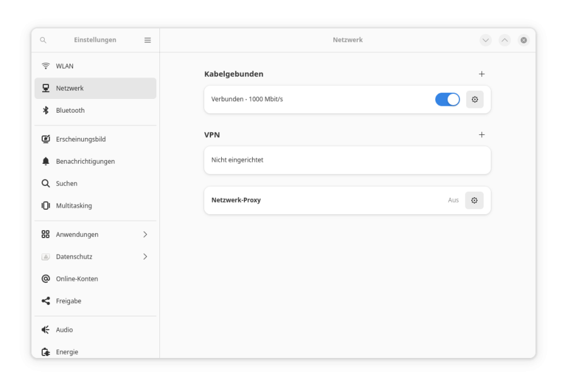Click the Energie power icon
567x392 pixels.
point(45,352)
